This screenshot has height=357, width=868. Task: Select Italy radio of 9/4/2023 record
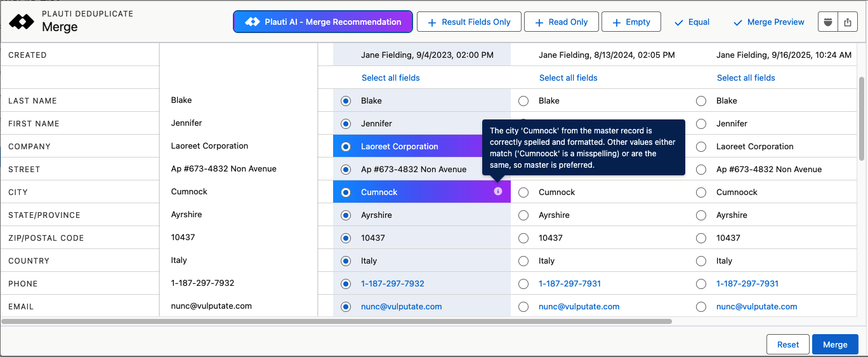[x=346, y=260]
